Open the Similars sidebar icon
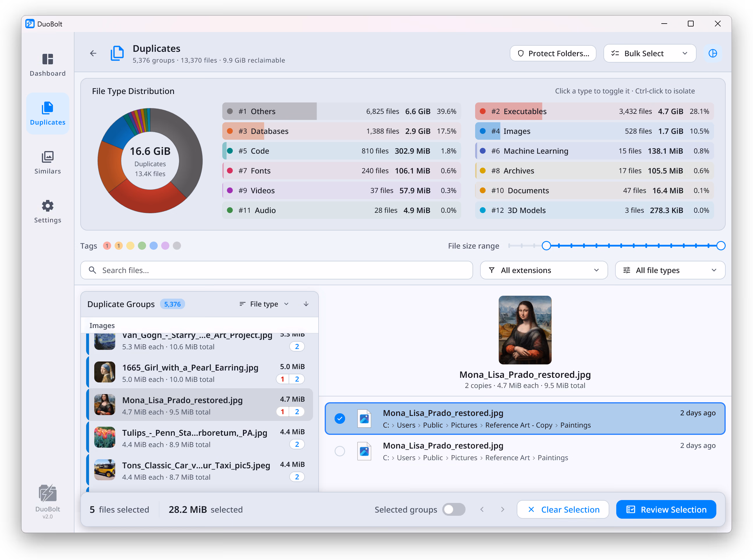Viewport: 753px width, 560px height. click(47, 157)
